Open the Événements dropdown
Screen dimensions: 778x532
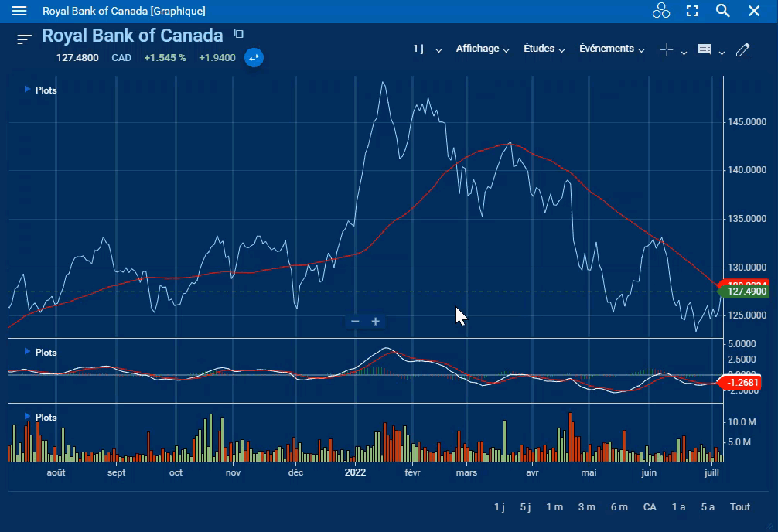(x=612, y=49)
